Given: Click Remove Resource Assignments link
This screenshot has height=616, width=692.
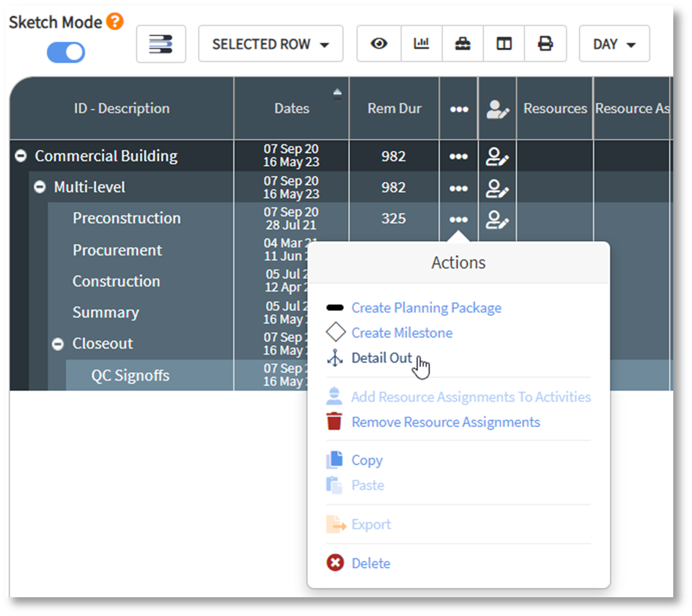Looking at the screenshot, I should (446, 422).
